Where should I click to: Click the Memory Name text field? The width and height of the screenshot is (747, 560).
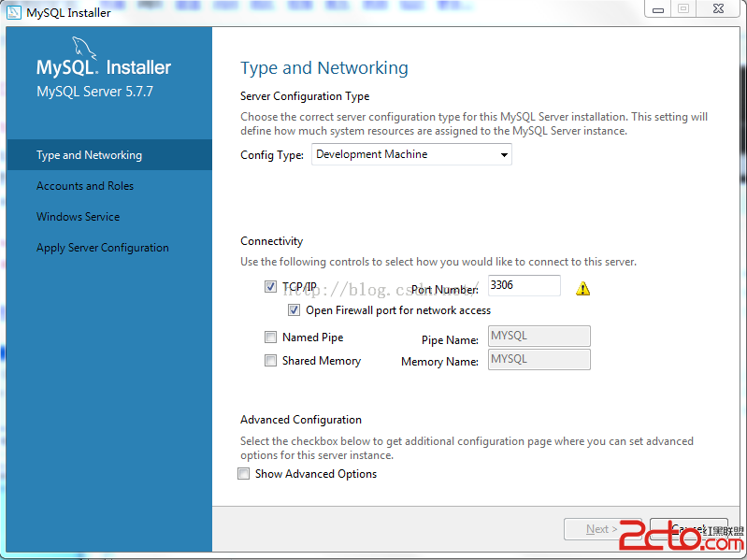[539, 360]
